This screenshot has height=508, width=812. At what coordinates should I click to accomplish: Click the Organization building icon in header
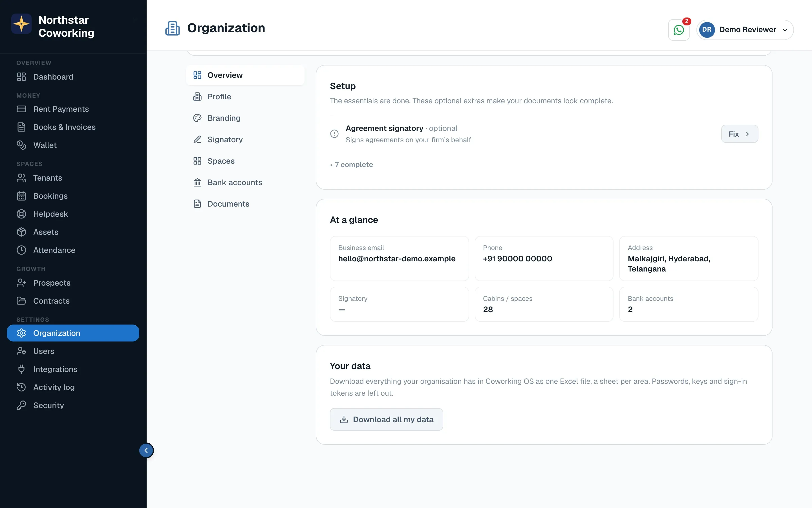[173, 28]
